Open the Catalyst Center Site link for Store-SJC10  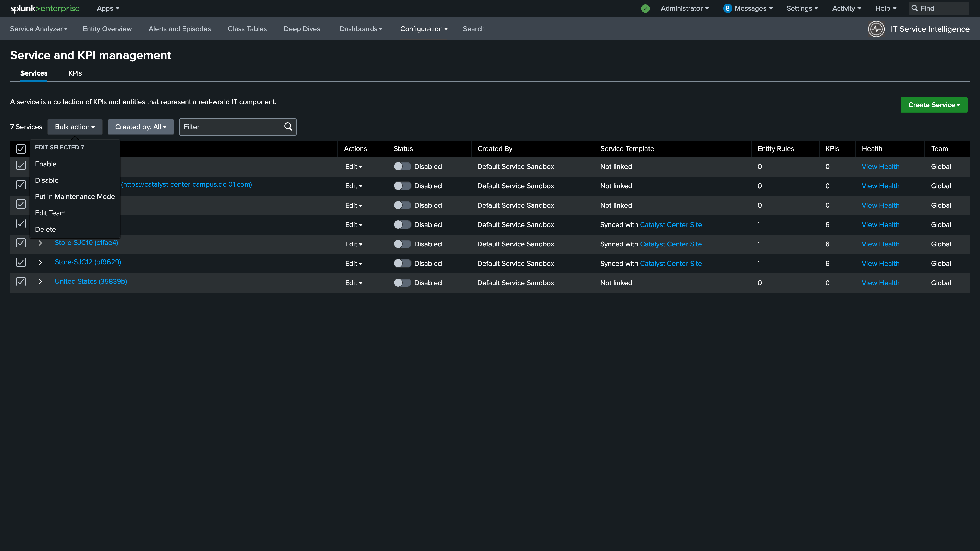[671, 244]
